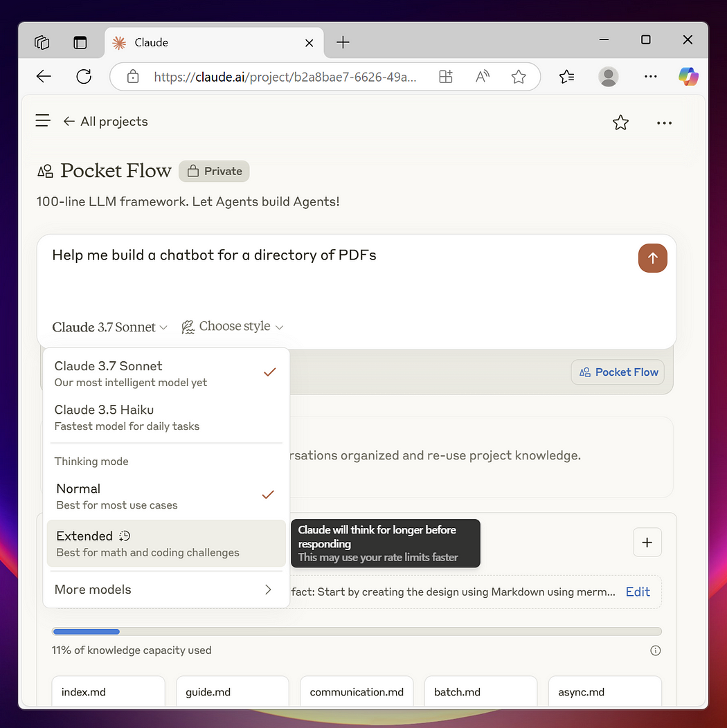727x728 pixels.
Task: Click the plus icon to add knowledge
Action: pyautogui.click(x=647, y=543)
